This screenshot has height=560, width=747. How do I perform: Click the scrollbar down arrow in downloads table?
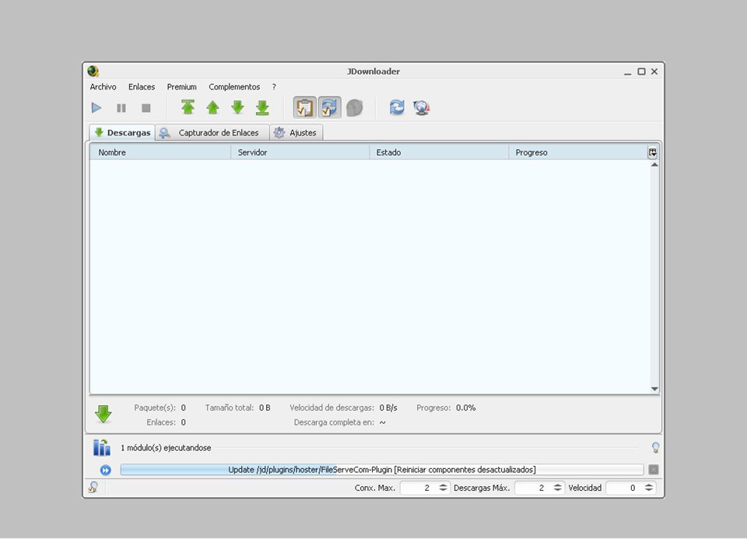tap(654, 389)
